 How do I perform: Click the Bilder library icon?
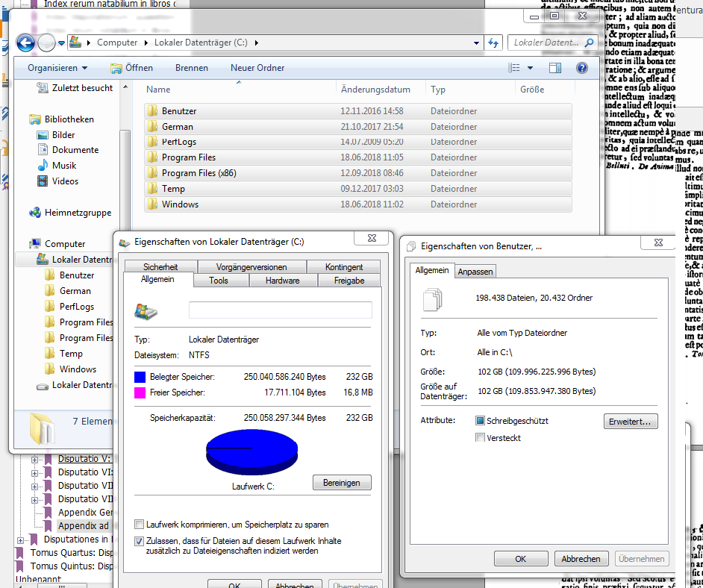43,135
